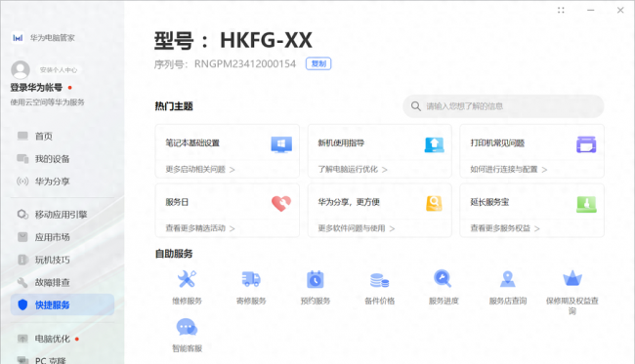Close the PC Manager window
Screen dimensions: 635x364
point(620,10)
